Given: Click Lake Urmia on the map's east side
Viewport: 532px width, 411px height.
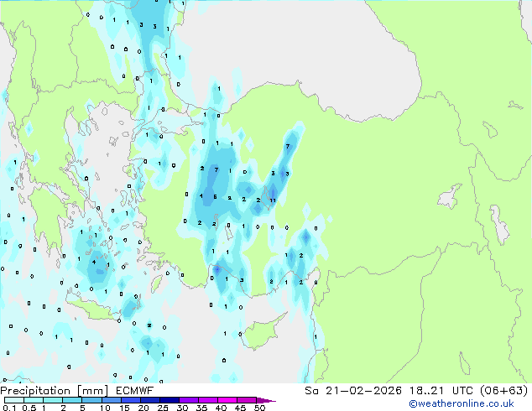Looking at the screenshot, I should coord(499,224).
